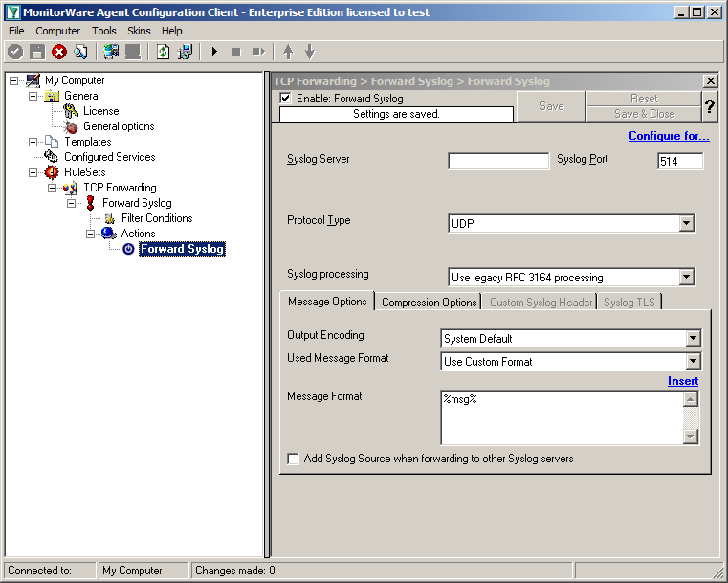Screen dimensions: 728x583
Task: Toggle the Enable: Forward Syslog checkbox
Action: (285, 98)
